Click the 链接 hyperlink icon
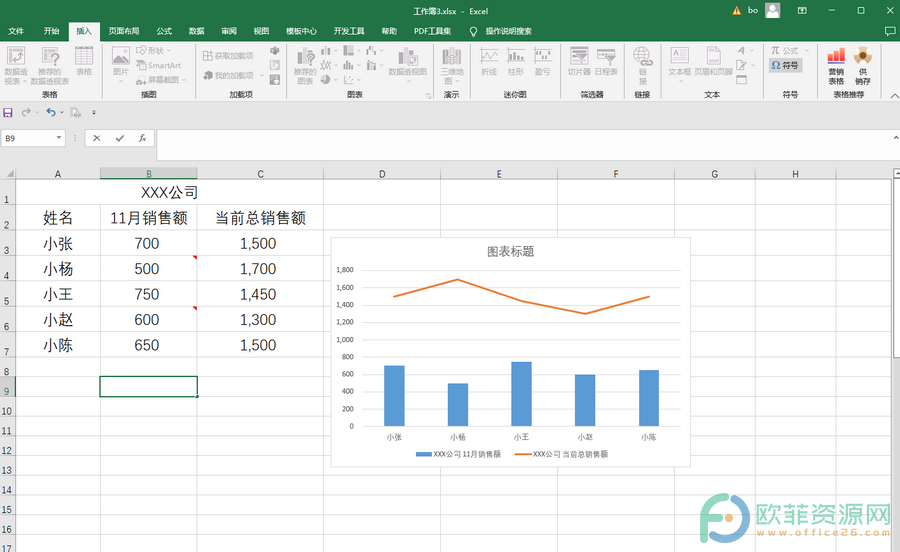 click(642, 65)
